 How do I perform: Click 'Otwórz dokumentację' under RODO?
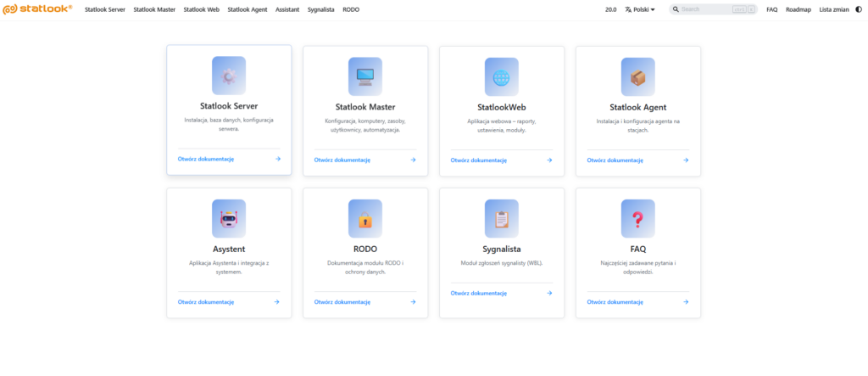[342, 301]
